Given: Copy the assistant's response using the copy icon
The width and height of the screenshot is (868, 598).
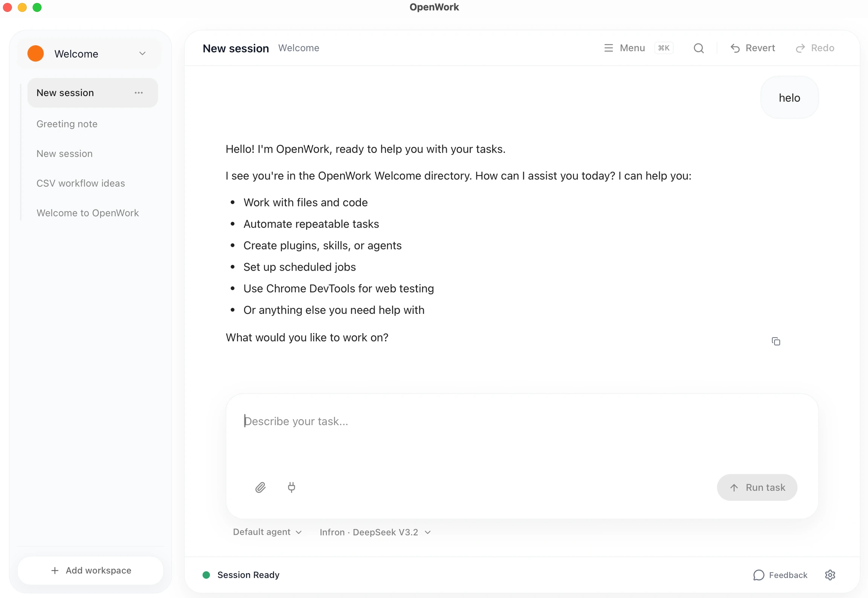Looking at the screenshot, I should coord(776,341).
